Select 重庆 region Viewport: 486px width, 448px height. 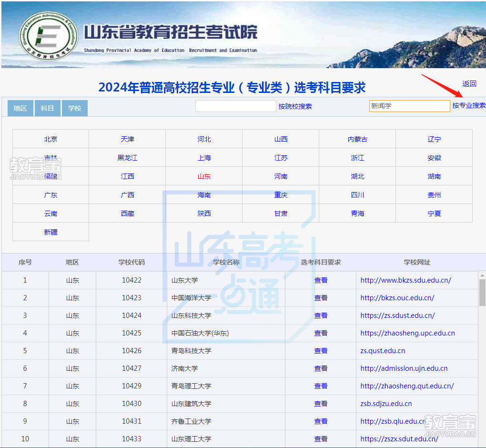click(281, 195)
